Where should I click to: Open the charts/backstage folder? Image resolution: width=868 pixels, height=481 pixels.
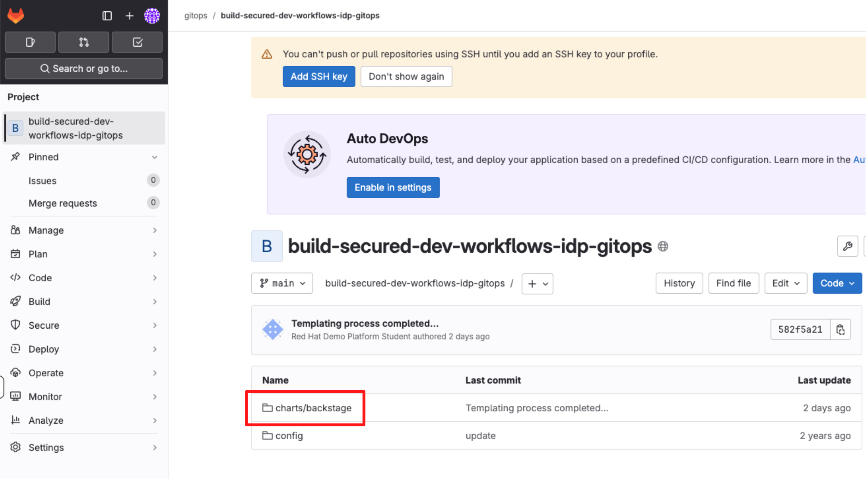313,408
